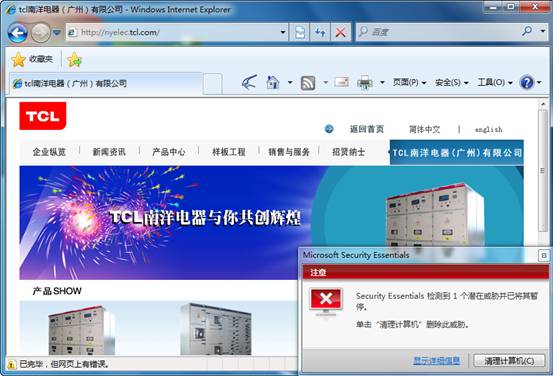Expand the recent pages dropdown arrow

point(56,33)
